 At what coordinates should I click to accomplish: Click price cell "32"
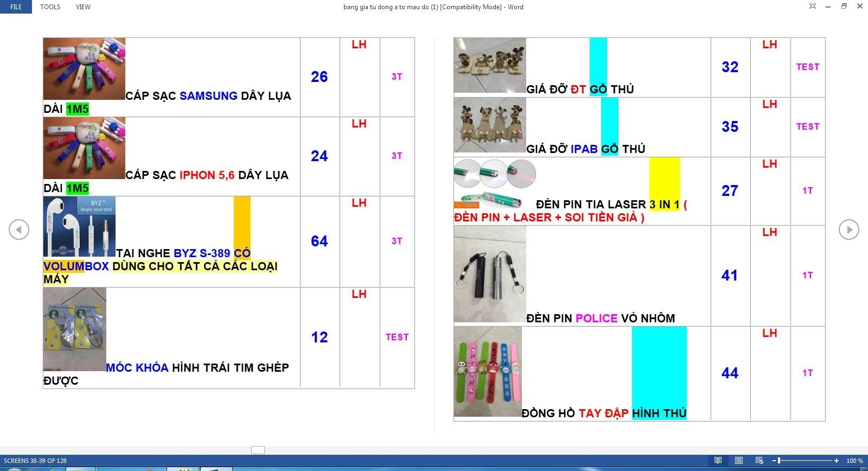click(x=730, y=67)
